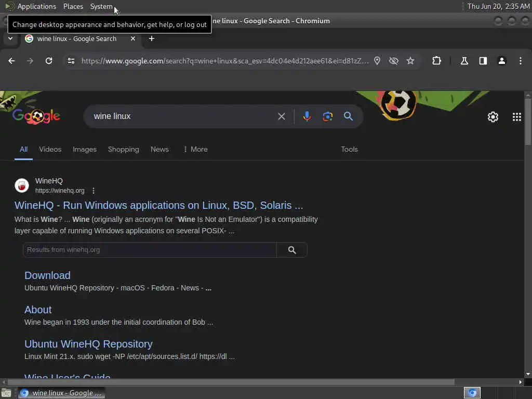The width and height of the screenshot is (532, 399).
Task: Close the wine linux Google Search tab
Action: pos(133,38)
